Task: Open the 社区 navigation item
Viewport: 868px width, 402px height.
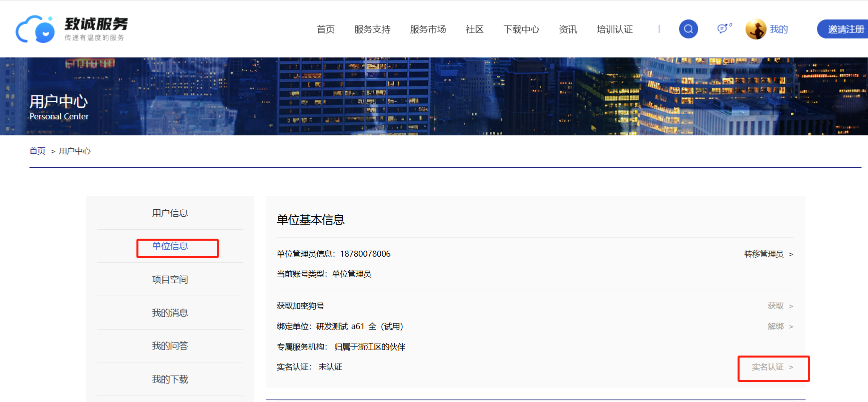Action: pyautogui.click(x=474, y=29)
